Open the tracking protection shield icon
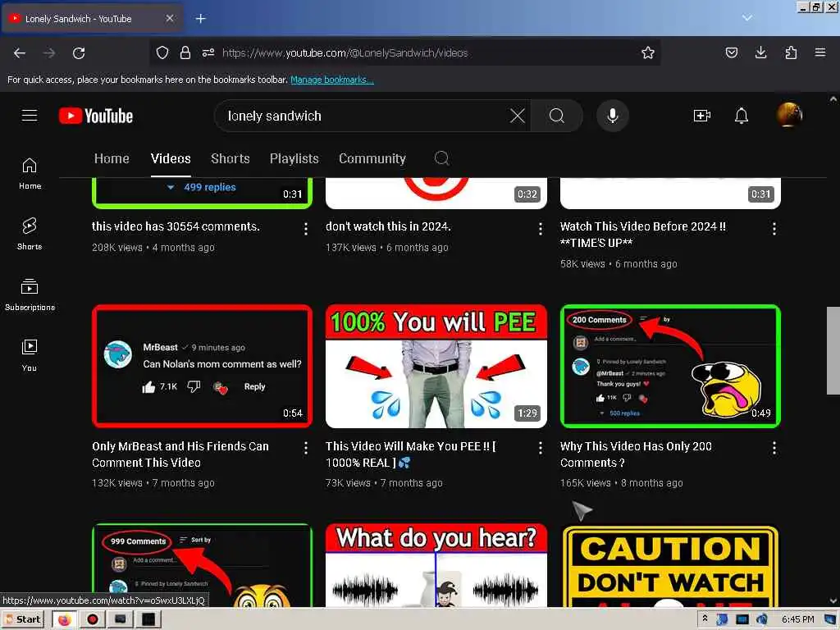Viewport: 840px width, 630px height. (162, 52)
